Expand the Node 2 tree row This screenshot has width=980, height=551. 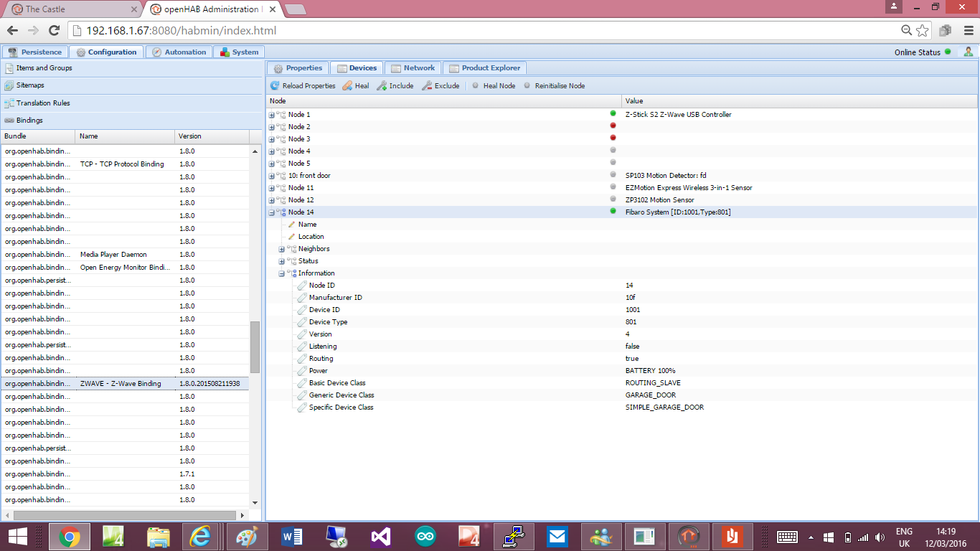point(272,127)
